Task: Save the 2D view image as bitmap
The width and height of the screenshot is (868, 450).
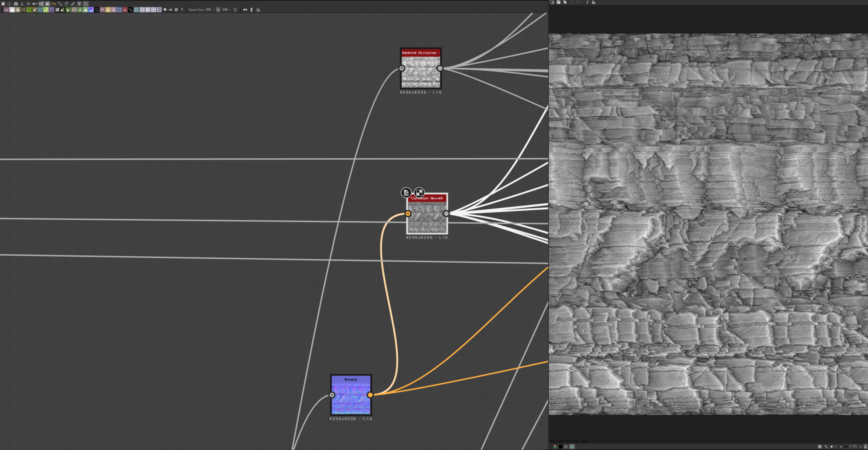Action: 558,2
